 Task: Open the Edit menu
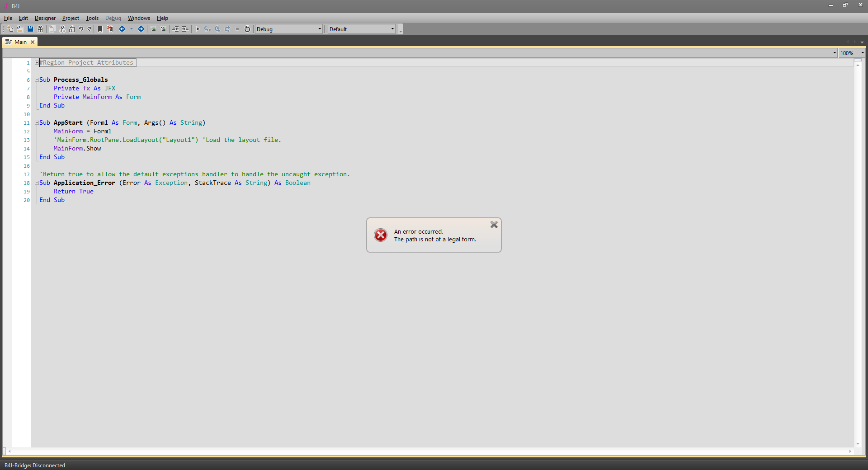(x=24, y=18)
